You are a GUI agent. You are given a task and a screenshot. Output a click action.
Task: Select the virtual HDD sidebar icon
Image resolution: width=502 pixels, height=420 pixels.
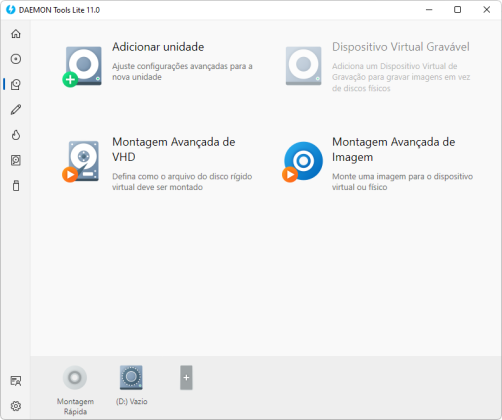pos(16,160)
